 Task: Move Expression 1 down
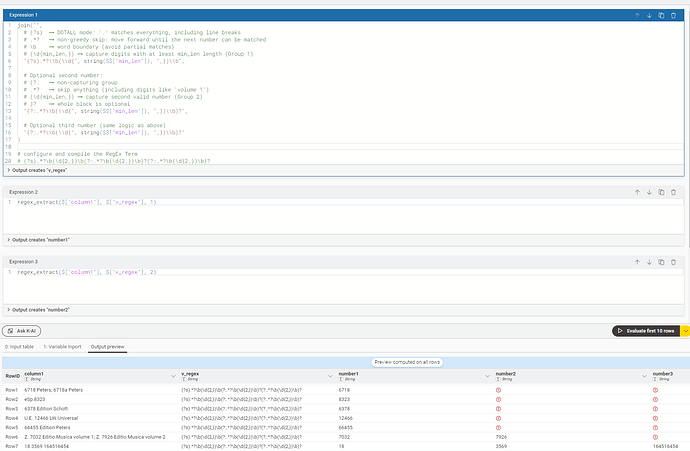coord(650,16)
